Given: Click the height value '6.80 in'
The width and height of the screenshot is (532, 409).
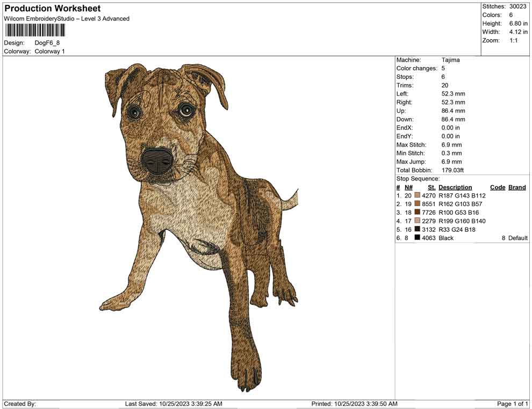Looking at the screenshot, I should click(518, 24).
